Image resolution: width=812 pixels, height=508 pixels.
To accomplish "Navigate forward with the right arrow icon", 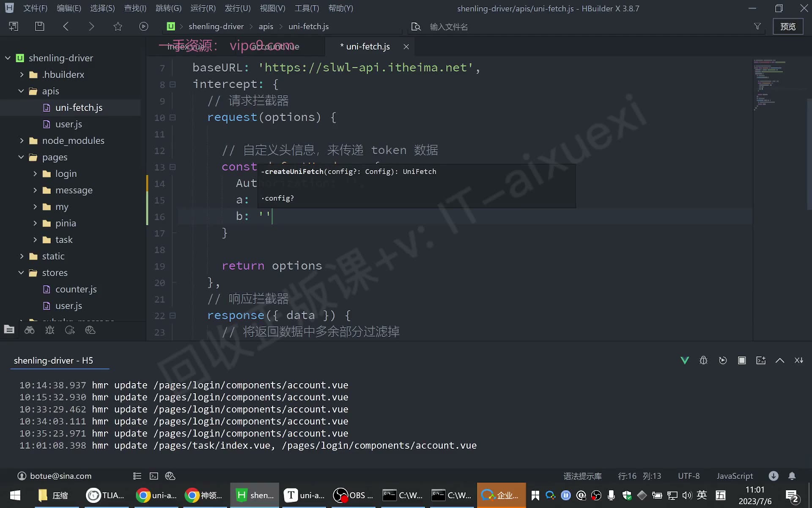I will [91, 26].
